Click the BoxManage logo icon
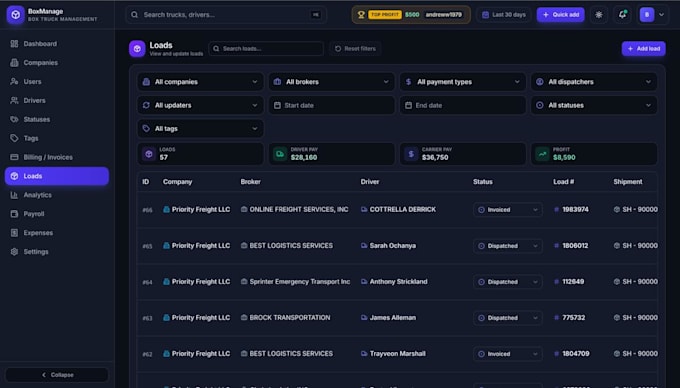This screenshot has height=388, width=680. point(16,15)
